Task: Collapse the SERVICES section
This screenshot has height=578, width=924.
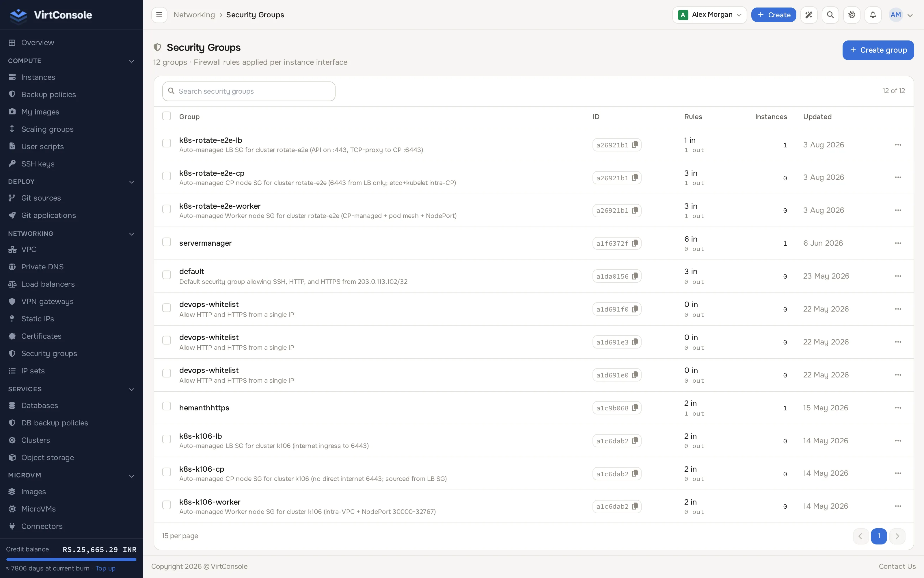Action: pos(132,390)
